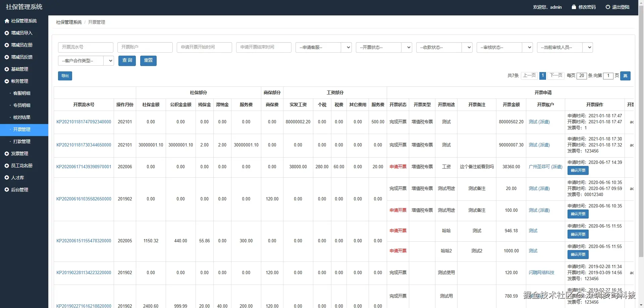Click 确认开票 for the 946.18 invoice row

(x=578, y=235)
